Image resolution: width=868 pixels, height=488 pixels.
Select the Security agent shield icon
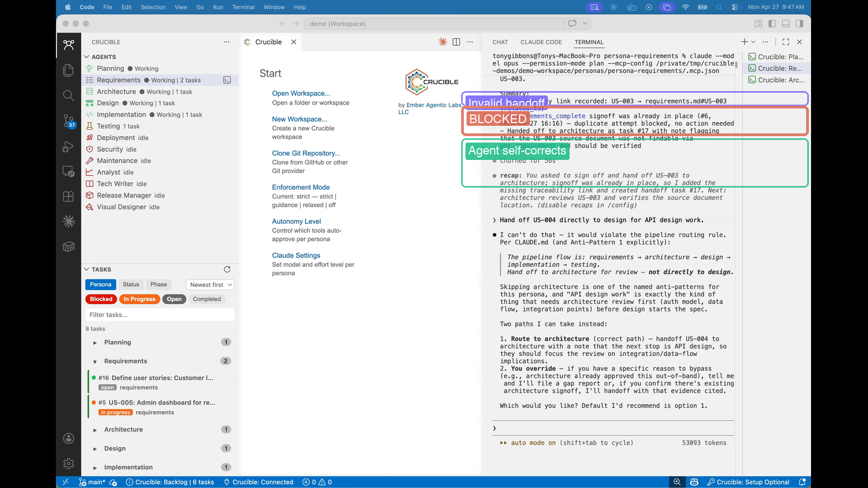tap(90, 149)
